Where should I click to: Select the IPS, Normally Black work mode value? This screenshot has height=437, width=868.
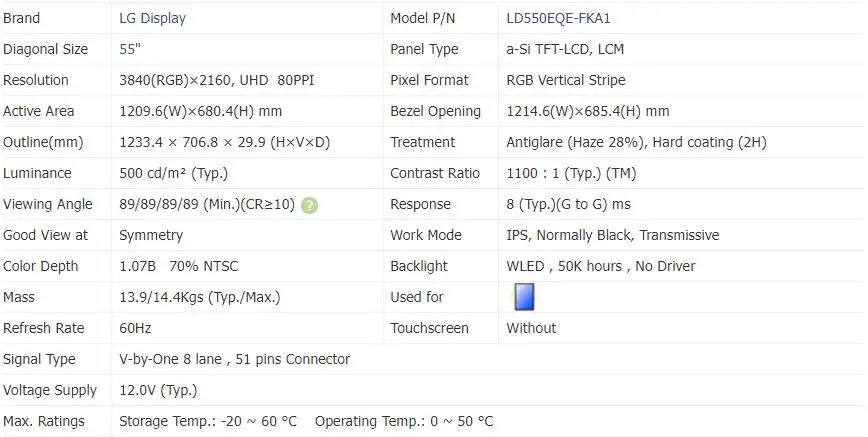pyautogui.click(x=612, y=235)
